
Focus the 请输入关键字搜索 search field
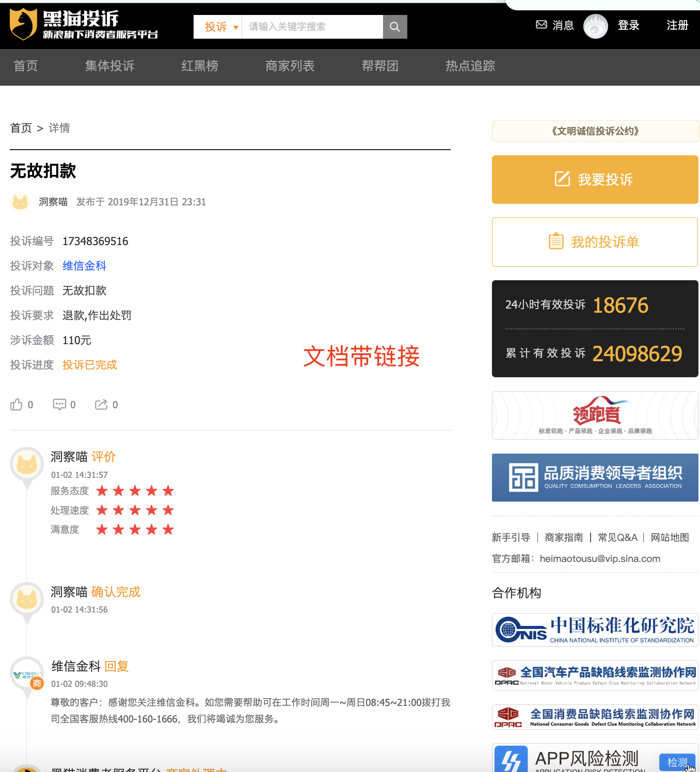click(x=312, y=27)
